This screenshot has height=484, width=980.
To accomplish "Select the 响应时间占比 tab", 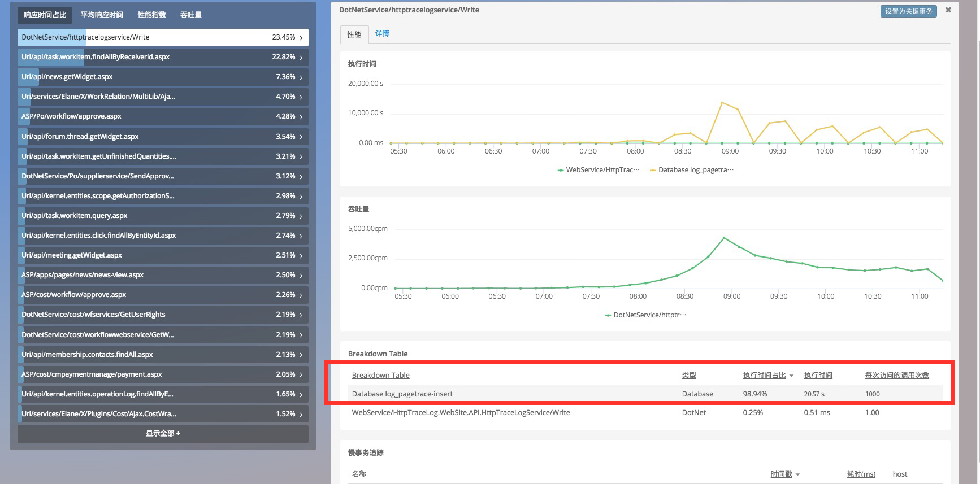I will (45, 15).
